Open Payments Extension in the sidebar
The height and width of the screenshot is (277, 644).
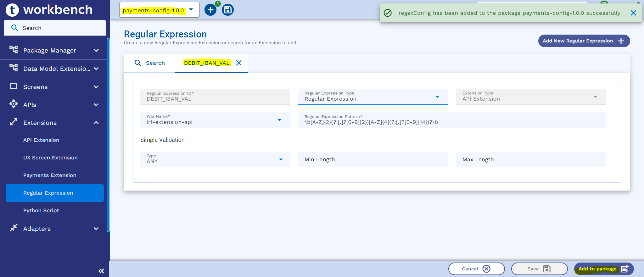[x=50, y=175]
